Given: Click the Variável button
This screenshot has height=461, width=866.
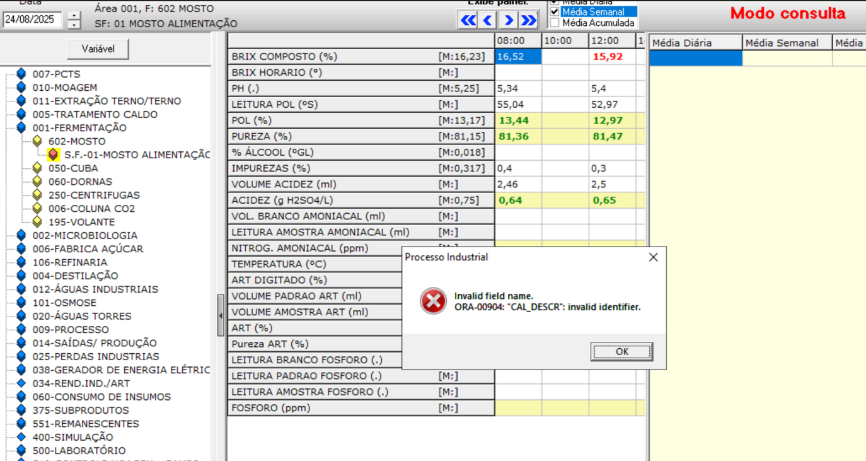Looking at the screenshot, I should coord(98,49).
